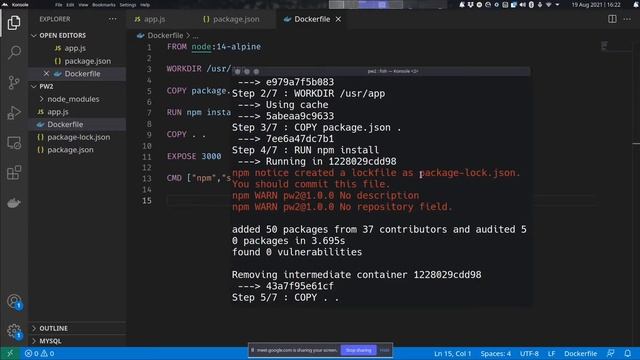Viewport: 640px width, 360px height.
Task: Click Hide on screen sharing bar
Action: click(384, 350)
